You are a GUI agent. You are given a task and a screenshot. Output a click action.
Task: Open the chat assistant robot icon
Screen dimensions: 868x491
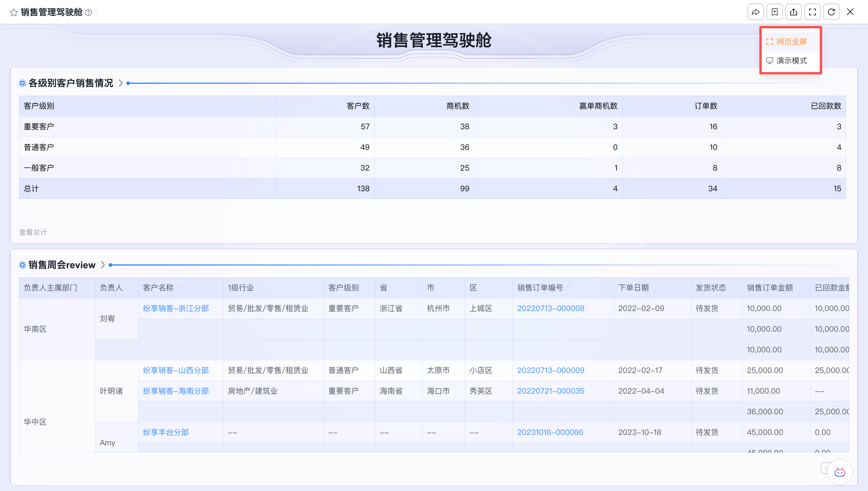click(x=839, y=472)
